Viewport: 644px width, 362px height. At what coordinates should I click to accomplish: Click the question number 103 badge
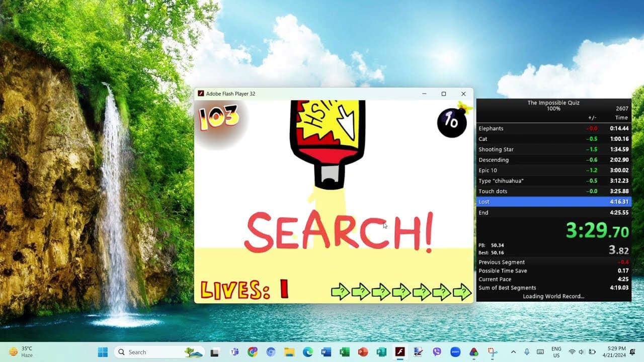click(x=219, y=118)
